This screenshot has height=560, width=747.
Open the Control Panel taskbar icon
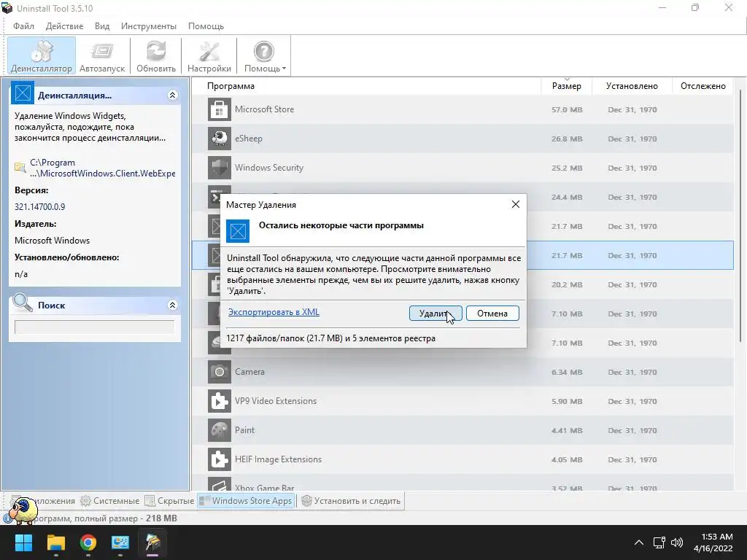[x=120, y=542]
